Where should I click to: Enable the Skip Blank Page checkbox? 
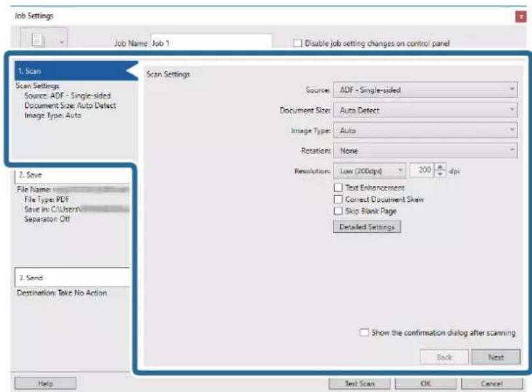pos(338,210)
